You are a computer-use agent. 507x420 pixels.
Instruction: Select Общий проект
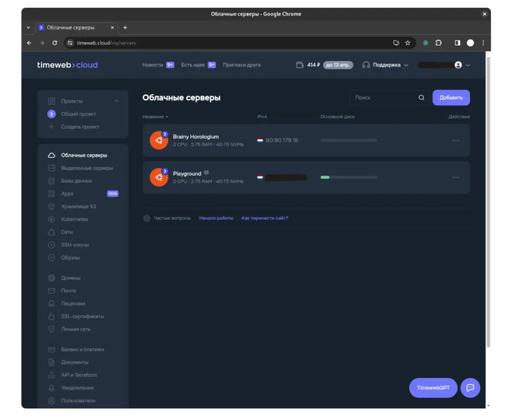78,114
